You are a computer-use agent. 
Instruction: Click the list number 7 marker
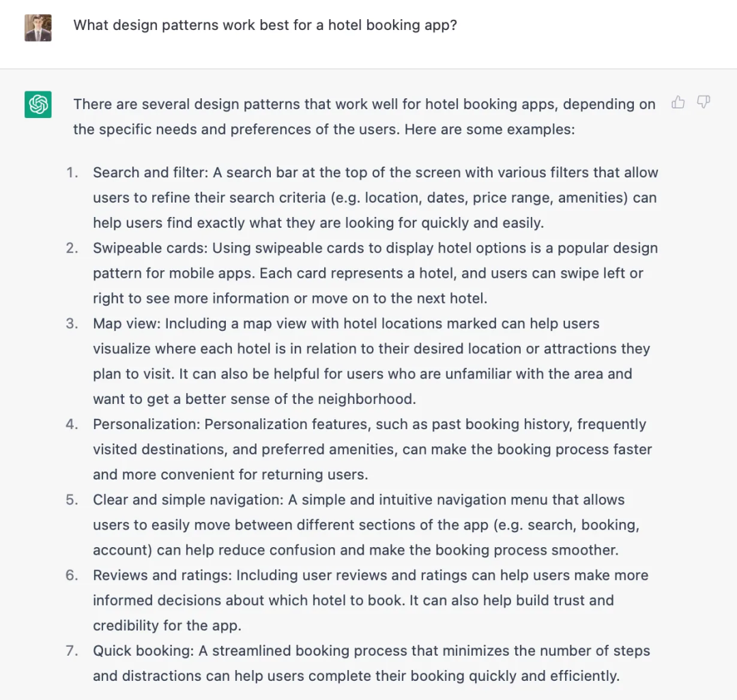pyautogui.click(x=72, y=652)
